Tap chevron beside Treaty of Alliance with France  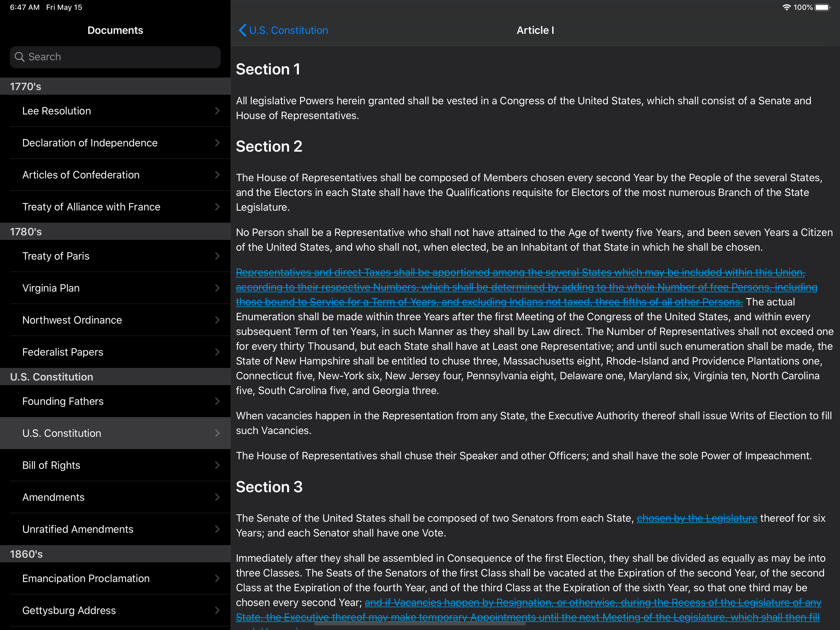point(217,206)
